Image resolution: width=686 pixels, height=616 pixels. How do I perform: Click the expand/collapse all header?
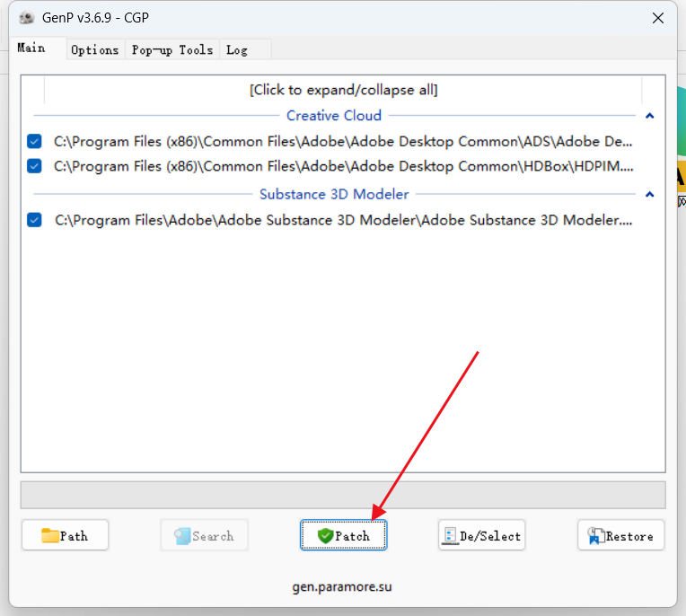[x=343, y=90]
